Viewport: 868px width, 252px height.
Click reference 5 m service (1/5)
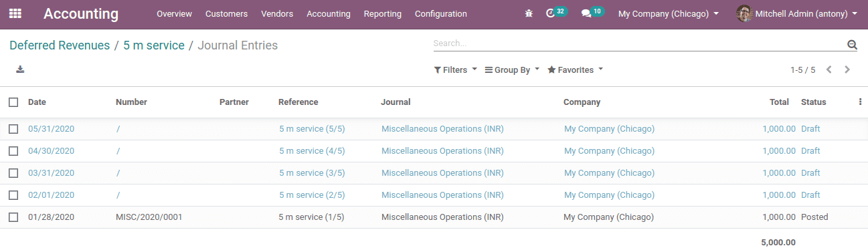(x=311, y=217)
